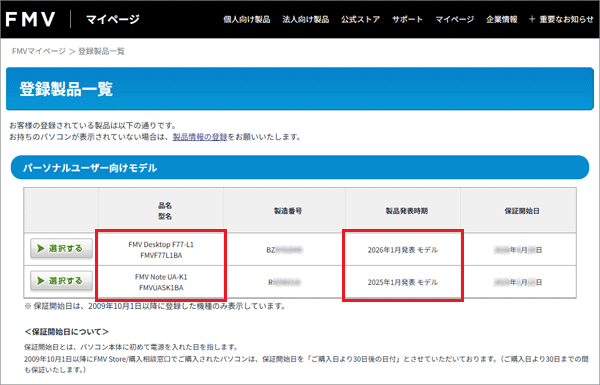Click FMV Note UA-K1 product name
This screenshot has width=600, height=385.
[x=161, y=277]
